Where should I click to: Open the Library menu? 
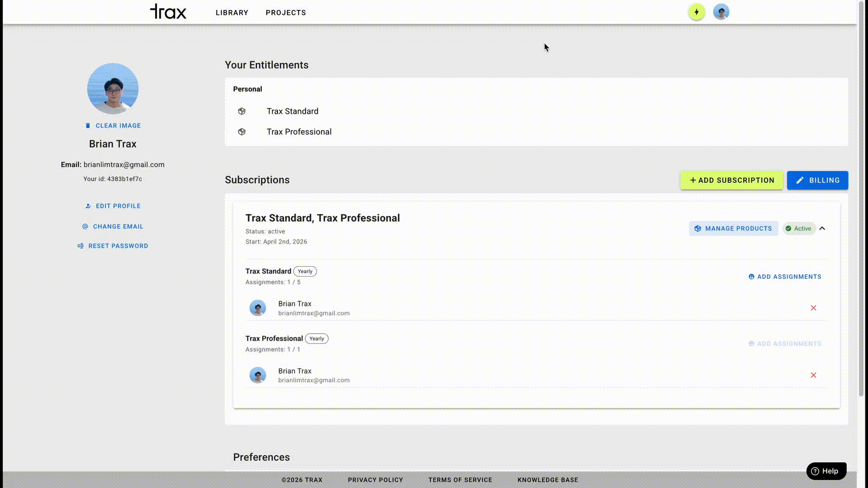[x=232, y=13]
